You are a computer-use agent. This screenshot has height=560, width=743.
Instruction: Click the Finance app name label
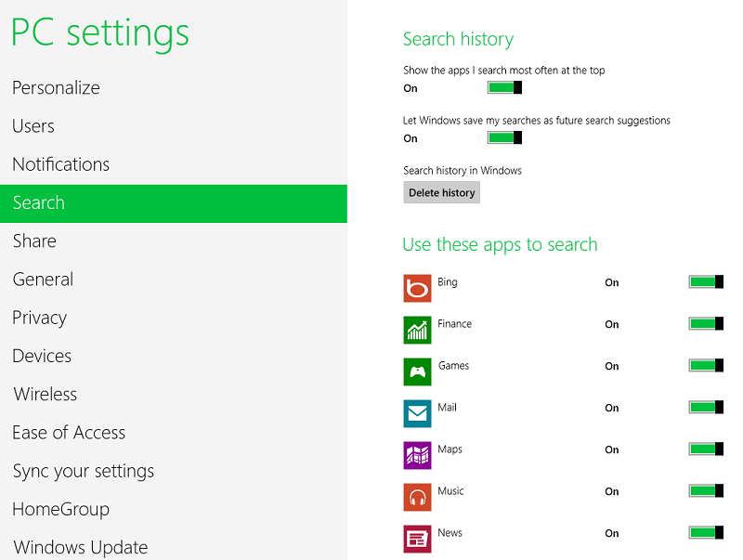[454, 323]
